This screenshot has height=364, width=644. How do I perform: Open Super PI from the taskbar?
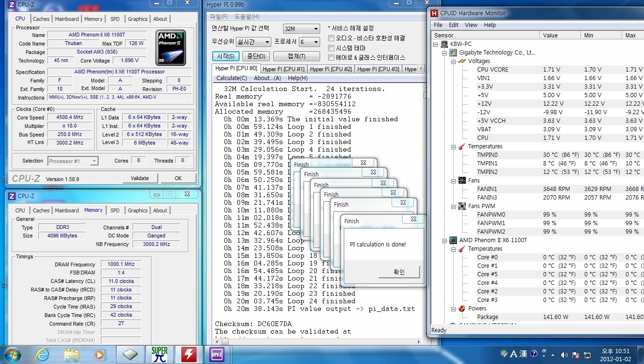(x=160, y=354)
